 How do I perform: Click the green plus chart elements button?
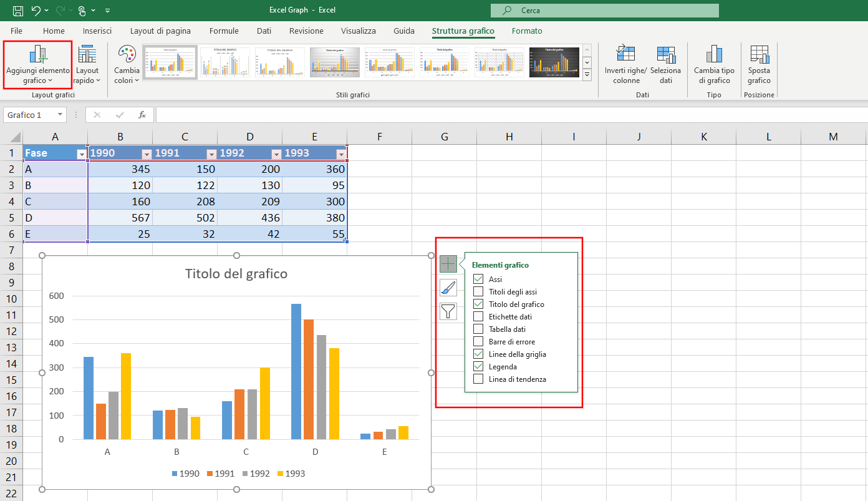click(x=448, y=264)
